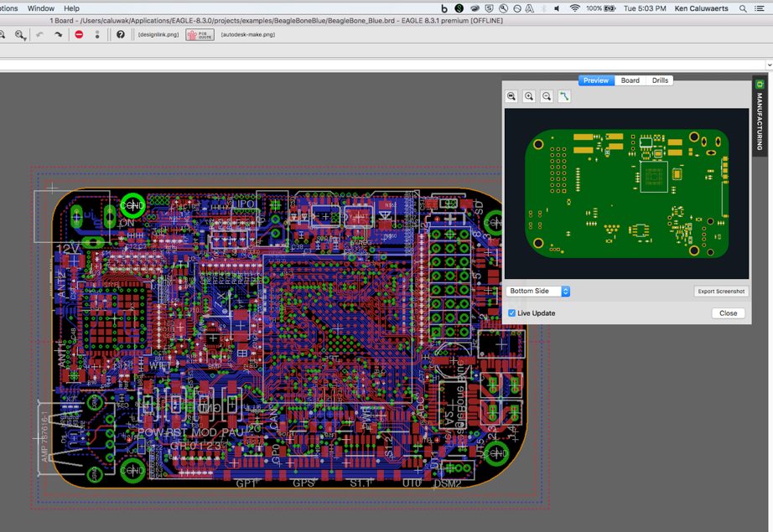Click the Undo arrow in the toolbar
Image resolution: width=773 pixels, height=532 pixels.
[x=40, y=35]
